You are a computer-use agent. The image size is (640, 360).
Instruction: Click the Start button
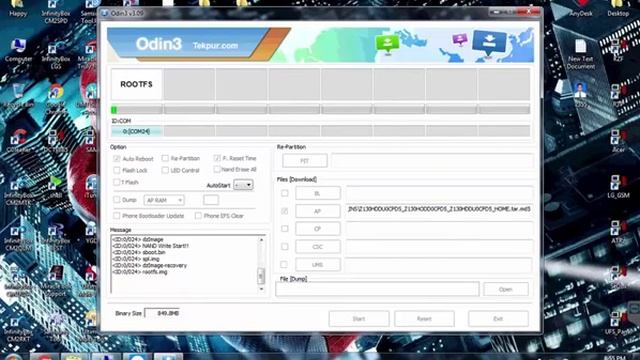pyautogui.click(x=359, y=318)
